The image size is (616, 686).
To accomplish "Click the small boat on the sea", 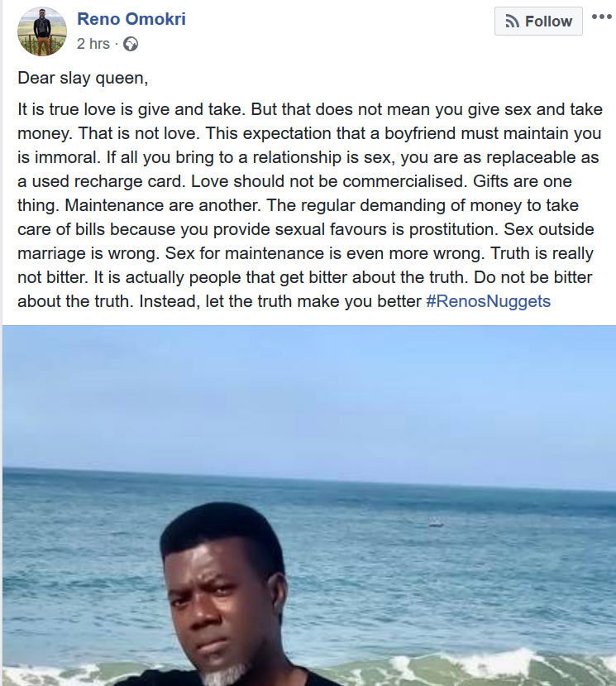I will point(436,523).
